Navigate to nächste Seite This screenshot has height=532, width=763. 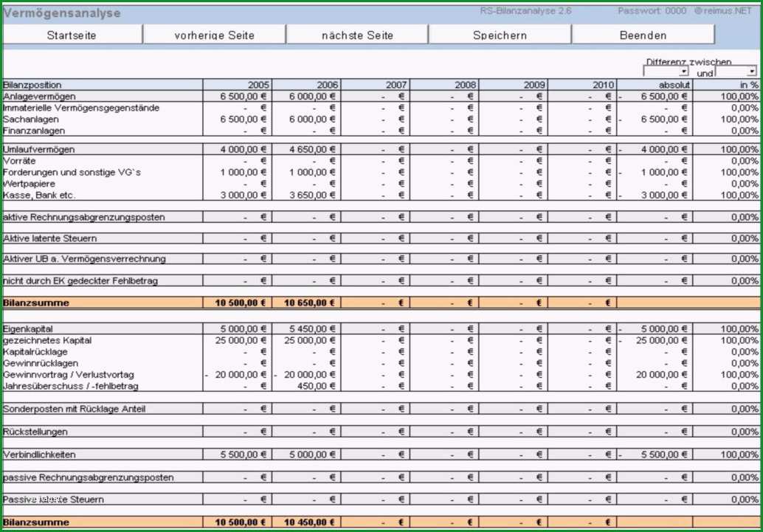(x=357, y=35)
